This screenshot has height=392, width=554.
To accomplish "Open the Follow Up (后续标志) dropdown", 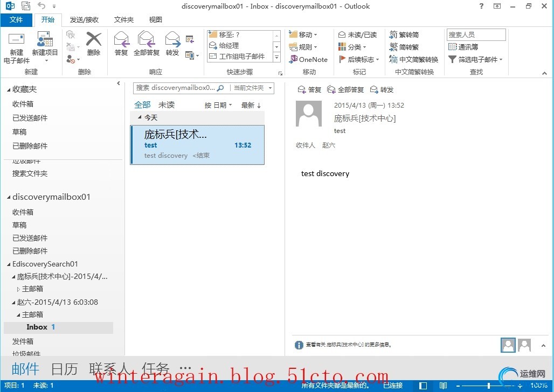I will click(x=358, y=59).
